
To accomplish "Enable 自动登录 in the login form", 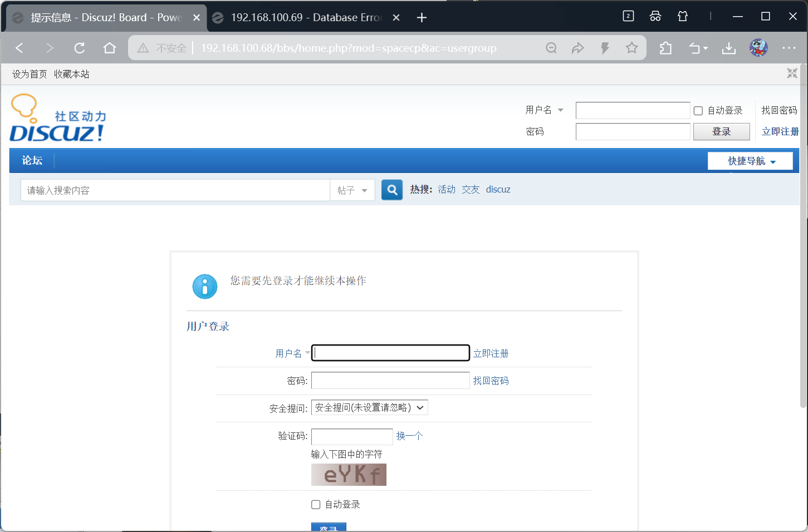I will click(x=315, y=504).
